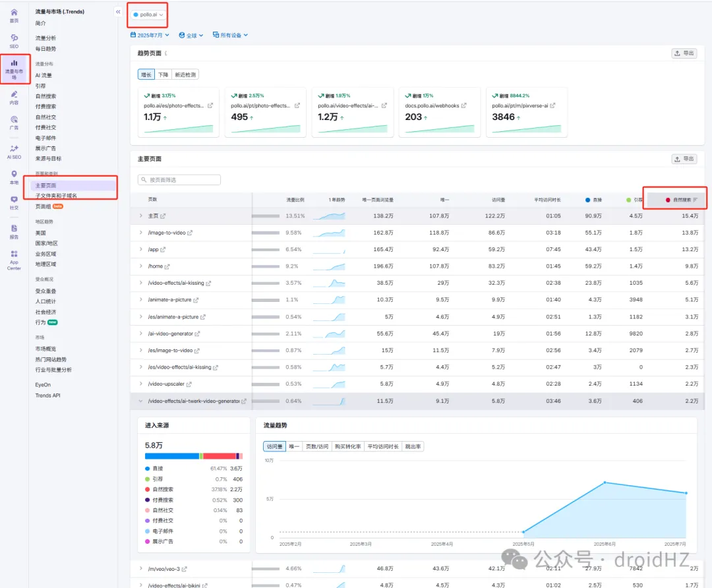Screen dimensions: 712x588
Task: Expand the /image-to-video table row
Action: point(140,233)
